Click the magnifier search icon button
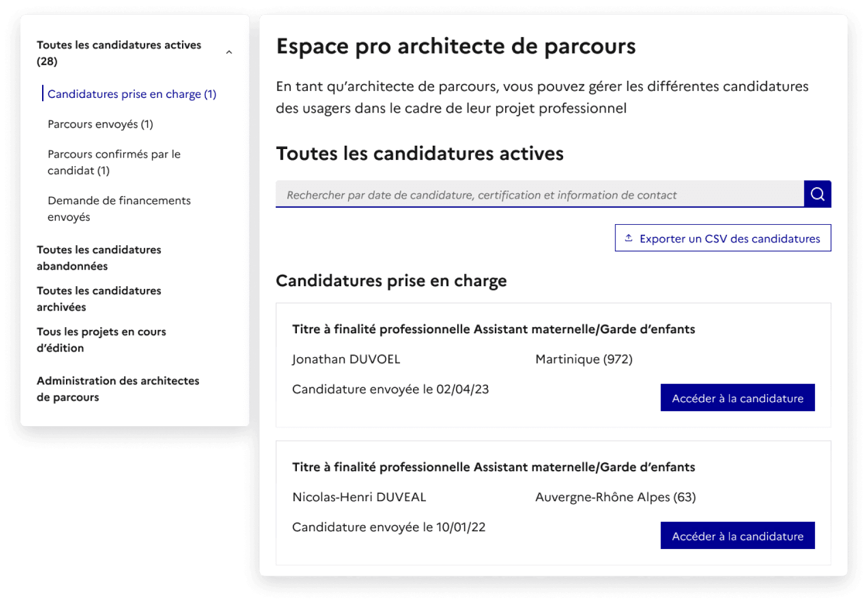This screenshot has height=603, width=868. tap(817, 194)
